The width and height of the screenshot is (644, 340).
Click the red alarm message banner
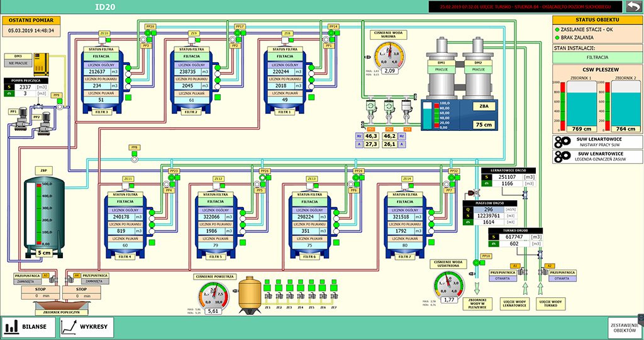(525, 6)
